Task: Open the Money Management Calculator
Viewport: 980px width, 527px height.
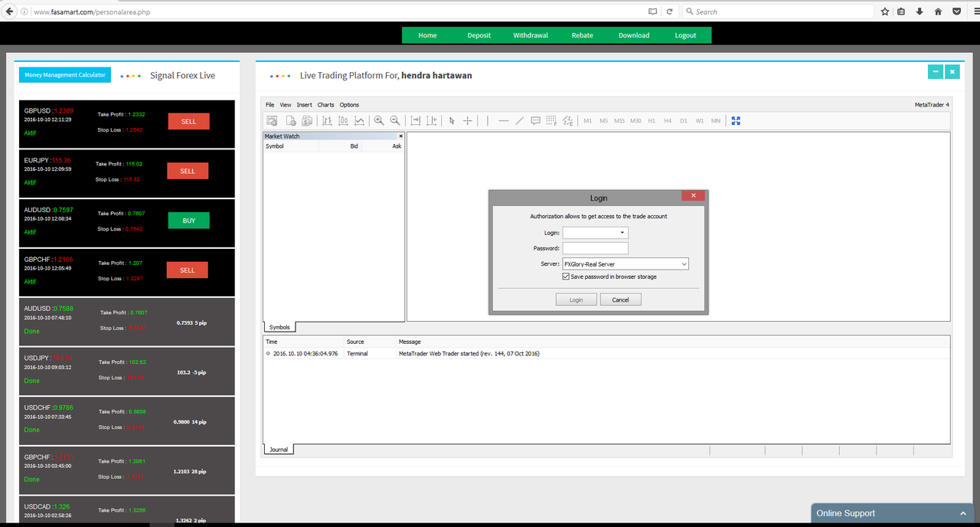Action: (x=65, y=75)
